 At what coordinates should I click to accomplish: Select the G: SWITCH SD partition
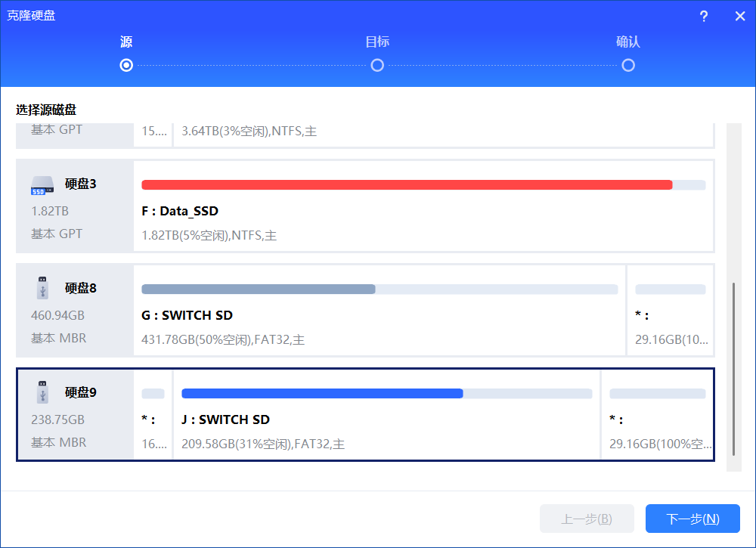click(380, 316)
